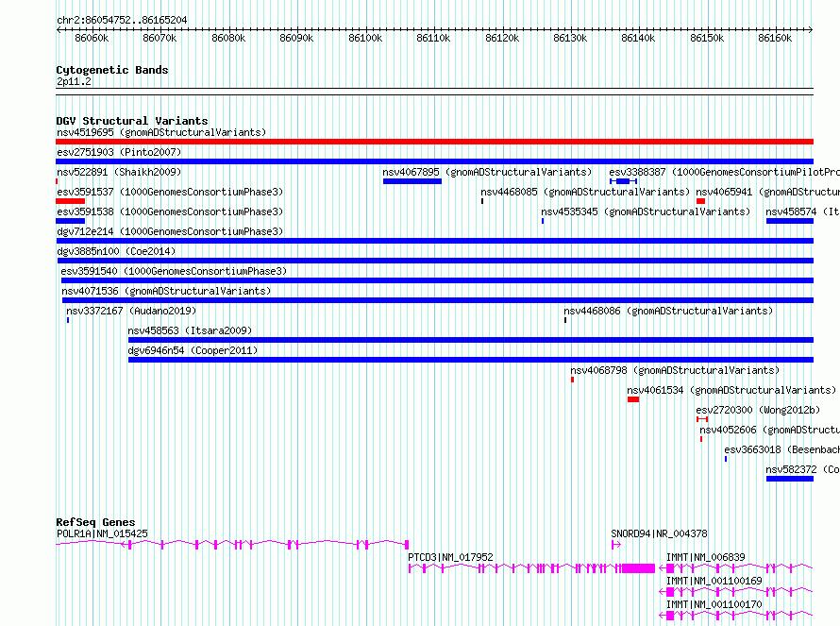
Task: Click the nsv4519695 red variant bar
Action: (x=434, y=142)
